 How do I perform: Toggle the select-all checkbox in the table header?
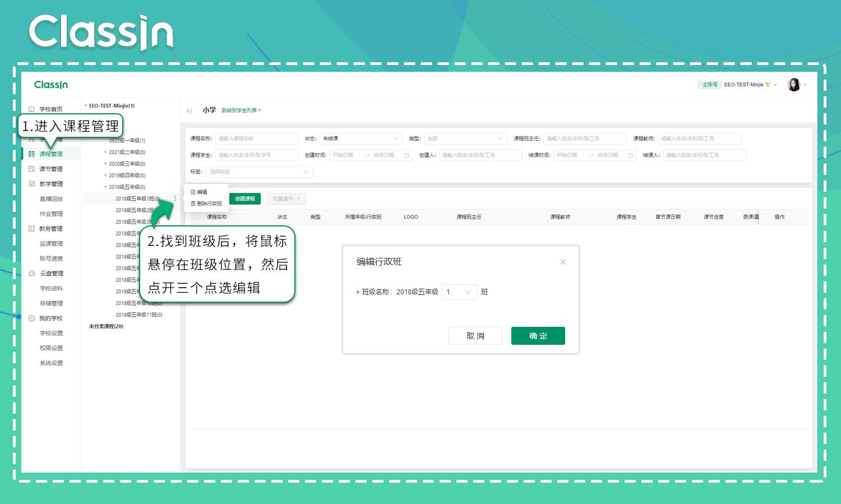(x=197, y=217)
